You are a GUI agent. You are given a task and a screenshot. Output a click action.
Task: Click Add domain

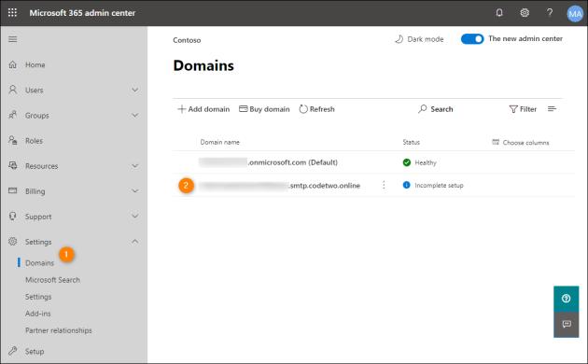click(203, 109)
